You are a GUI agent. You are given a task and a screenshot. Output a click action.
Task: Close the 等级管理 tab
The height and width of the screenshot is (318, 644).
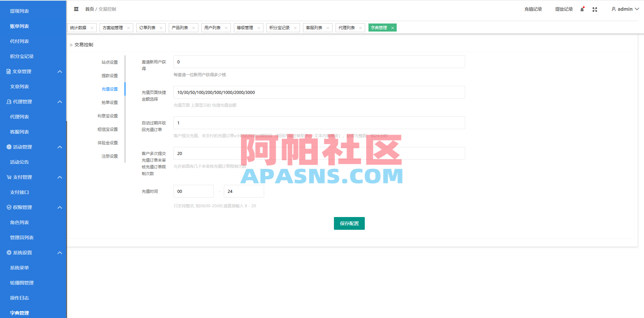[259, 28]
